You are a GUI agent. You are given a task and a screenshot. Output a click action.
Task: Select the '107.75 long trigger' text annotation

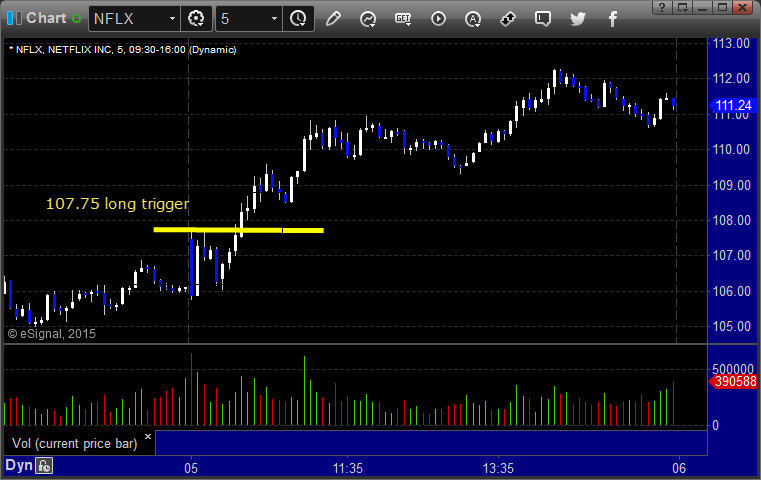[117, 204]
